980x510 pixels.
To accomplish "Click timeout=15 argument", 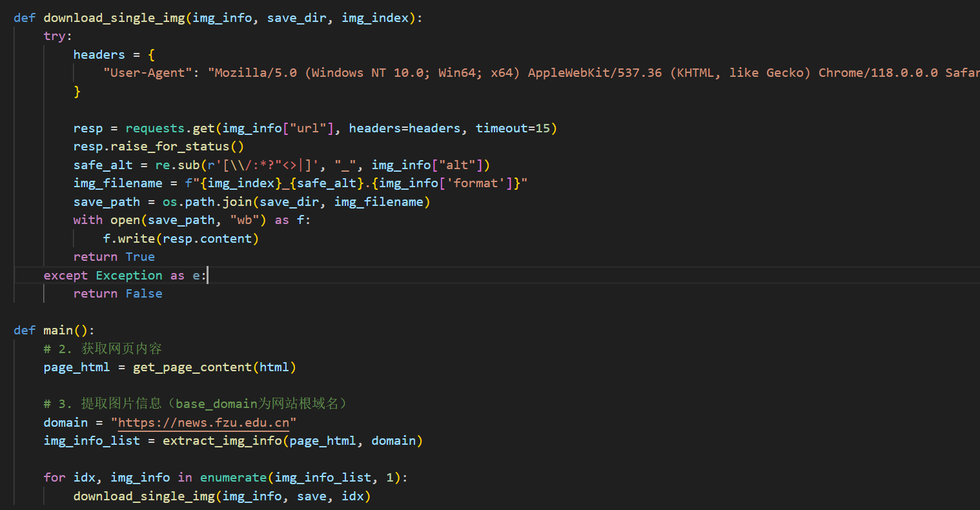I will point(513,128).
